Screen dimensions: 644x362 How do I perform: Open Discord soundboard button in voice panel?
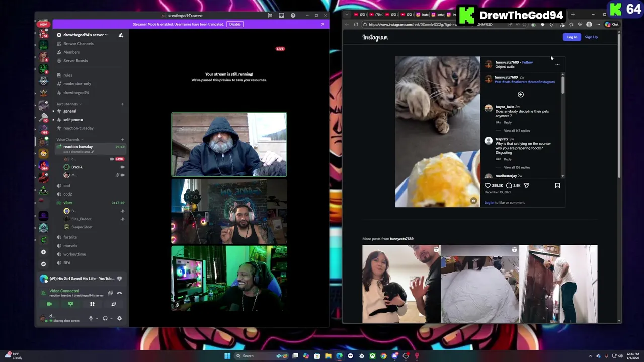click(x=114, y=304)
